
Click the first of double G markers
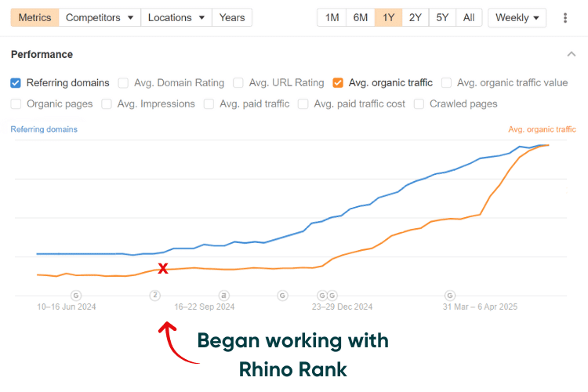point(322,296)
